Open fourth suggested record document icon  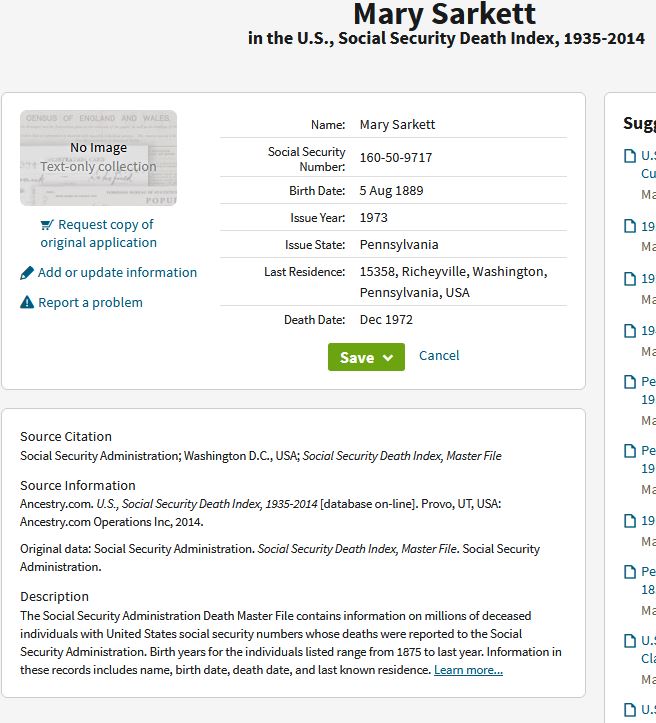click(x=630, y=331)
